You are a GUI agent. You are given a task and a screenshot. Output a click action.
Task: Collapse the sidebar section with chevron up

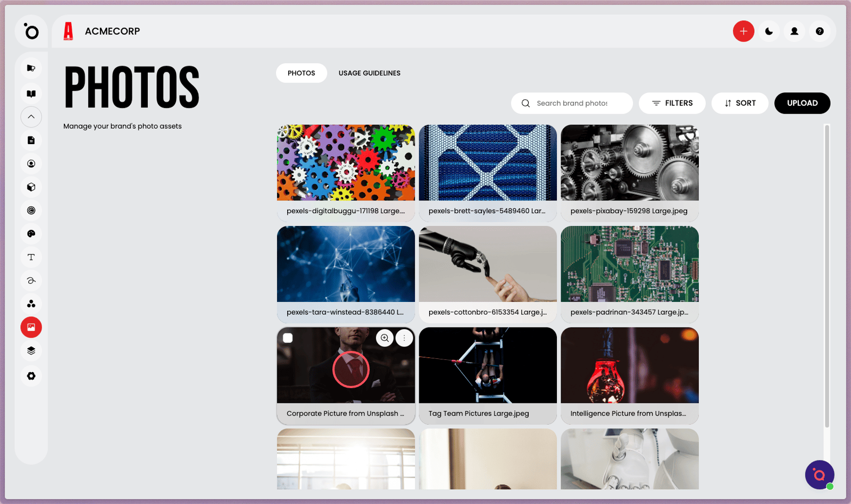coord(31,117)
